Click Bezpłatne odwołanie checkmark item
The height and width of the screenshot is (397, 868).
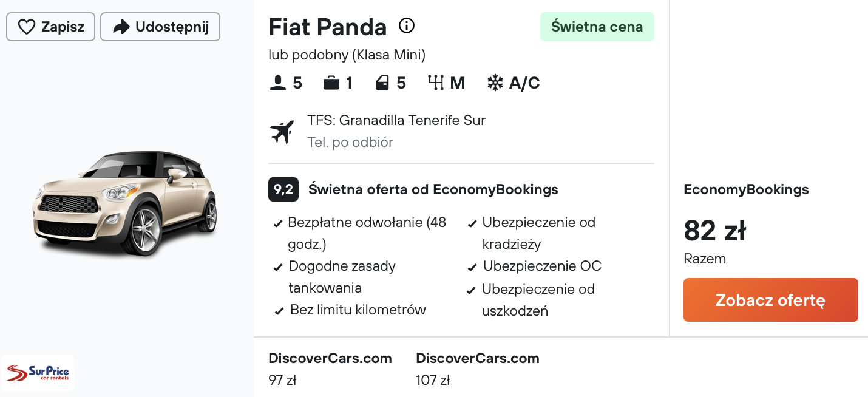pos(361,233)
